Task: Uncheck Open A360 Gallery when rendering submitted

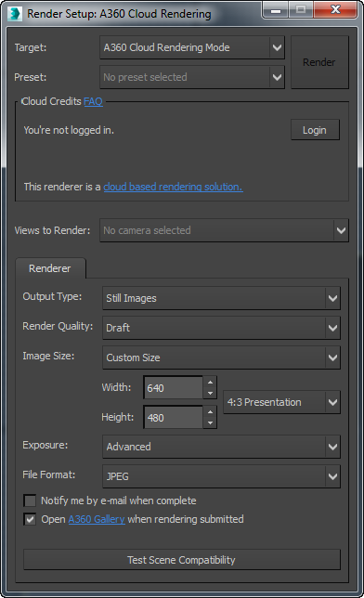Action: click(30, 519)
